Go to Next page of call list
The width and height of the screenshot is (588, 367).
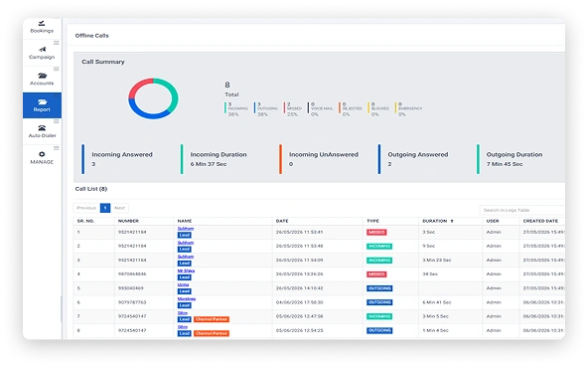click(119, 208)
